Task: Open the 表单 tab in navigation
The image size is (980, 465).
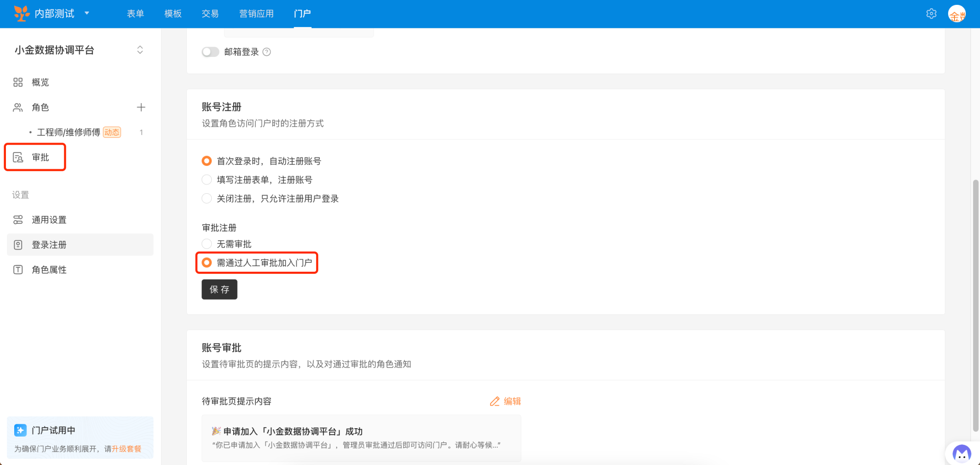Action: click(x=135, y=14)
